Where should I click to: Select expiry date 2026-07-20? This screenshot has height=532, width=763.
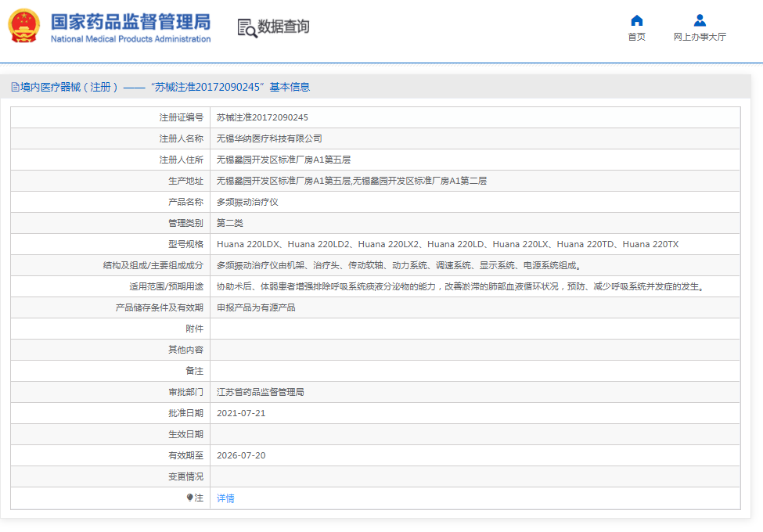pyautogui.click(x=241, y=455)
